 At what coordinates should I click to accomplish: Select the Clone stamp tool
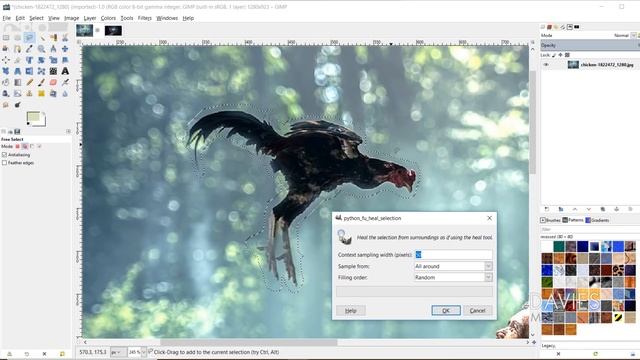coord(29,93)
